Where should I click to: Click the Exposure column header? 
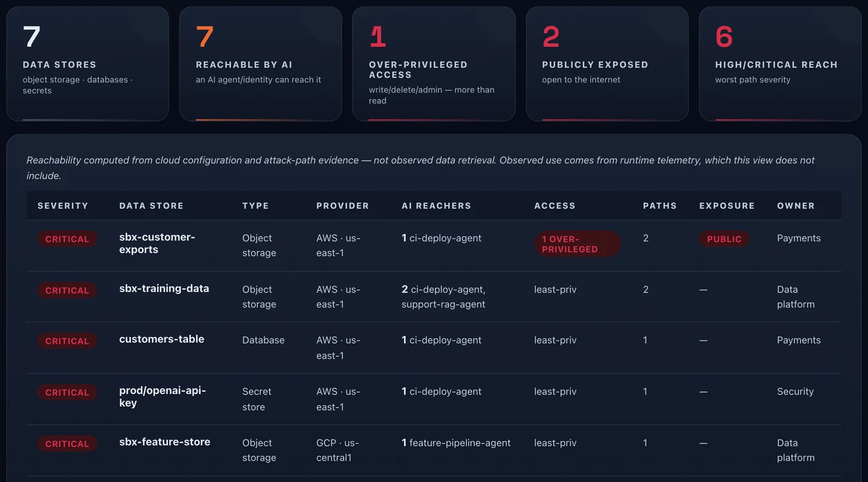[x=727, y=206]
